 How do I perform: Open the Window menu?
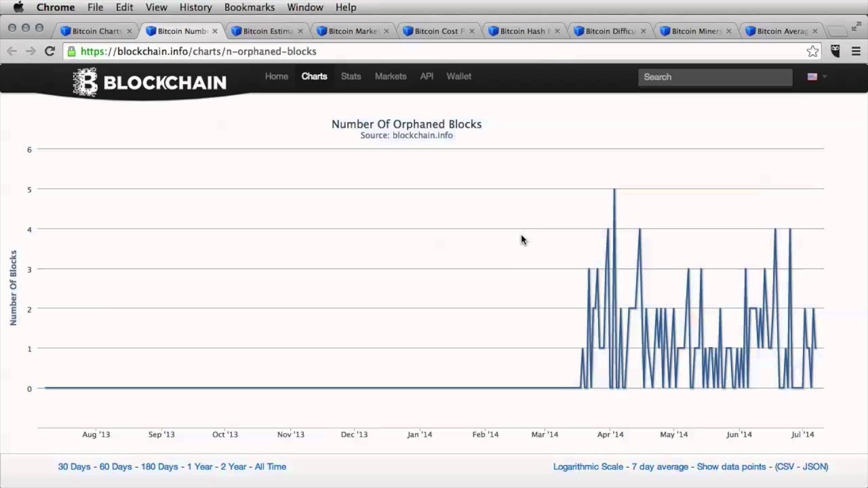tap(305, 7)
